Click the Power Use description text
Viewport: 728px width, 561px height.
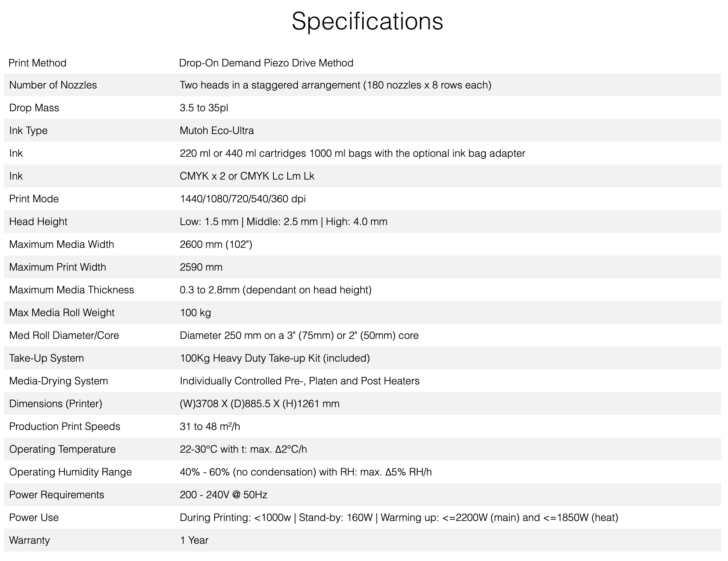point(399,518)
